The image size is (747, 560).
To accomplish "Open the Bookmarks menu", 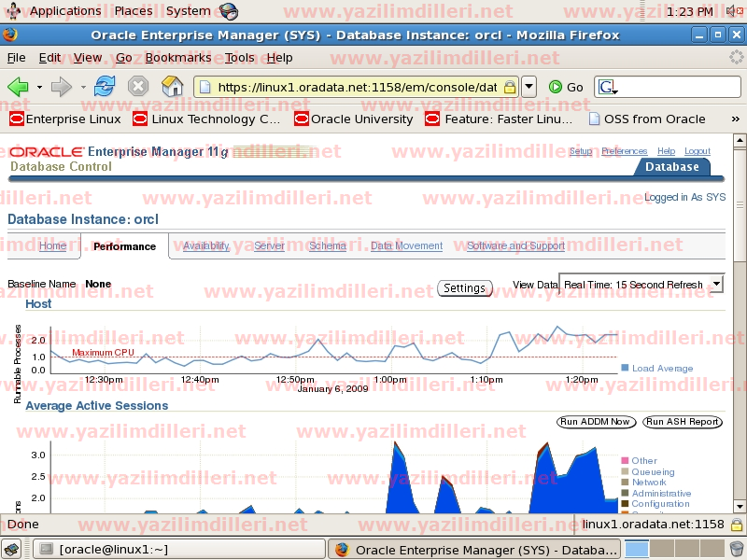I will tap(178, 58).
